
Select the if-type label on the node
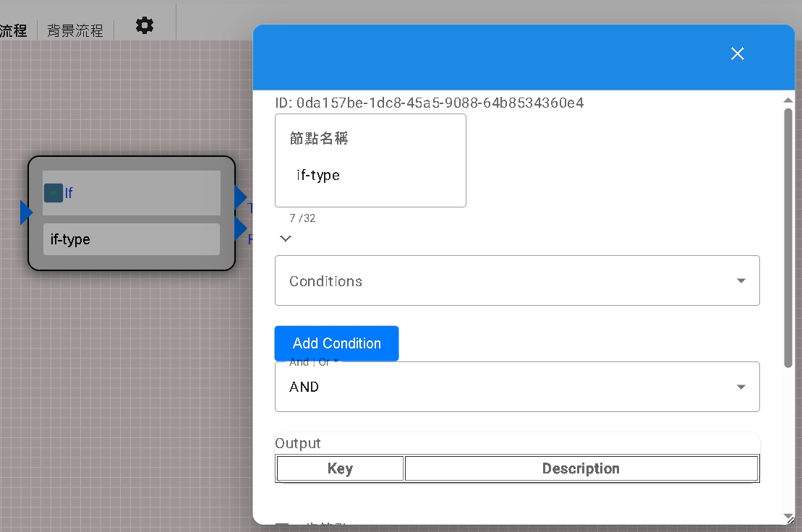131,239
